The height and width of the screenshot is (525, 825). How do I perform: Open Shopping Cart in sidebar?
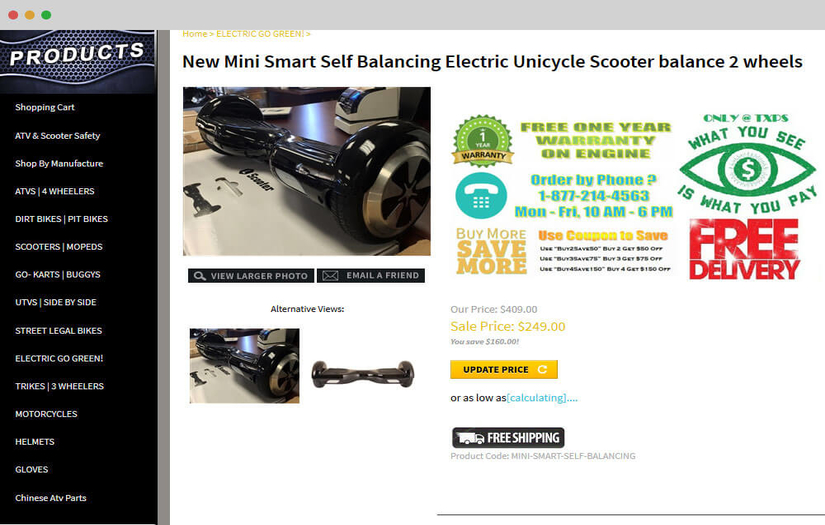point(45,107)
